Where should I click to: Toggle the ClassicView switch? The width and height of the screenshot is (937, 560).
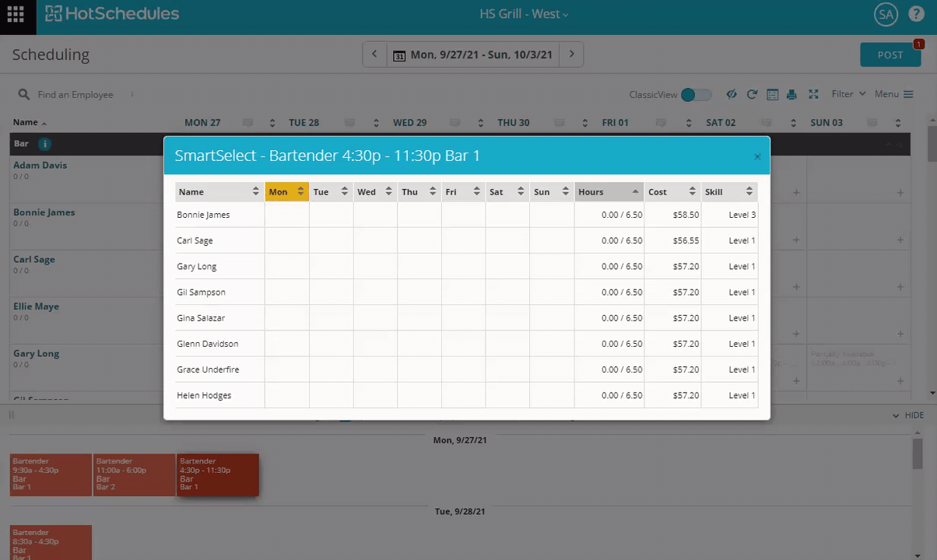coord(696,95)
